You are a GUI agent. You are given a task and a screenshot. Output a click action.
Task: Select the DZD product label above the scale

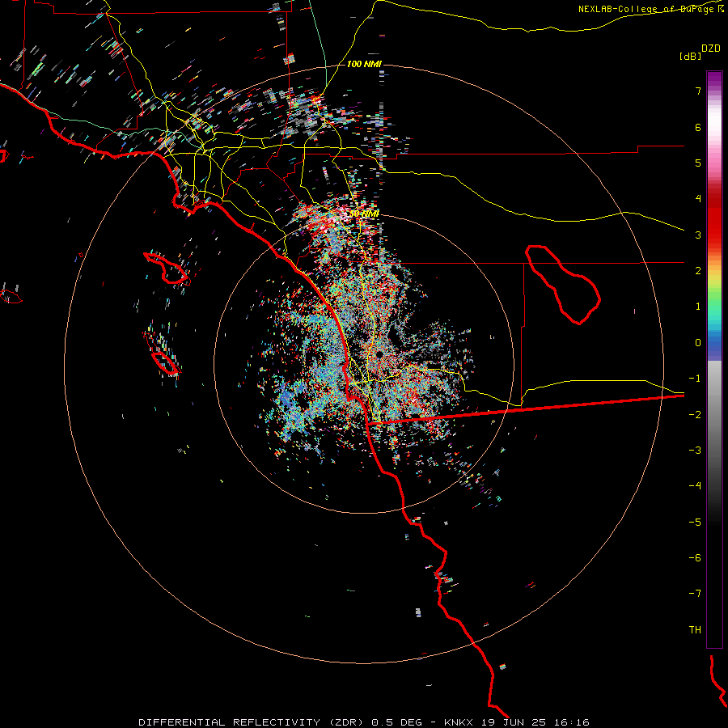[x=711, y=49]
